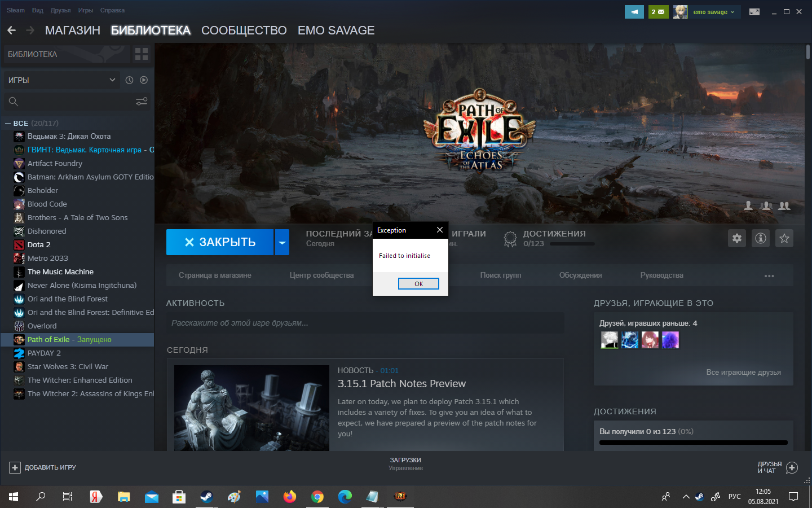Open messages via the green envelope icon
Image resolution: width=812 pixels, height=508 pixels.
pos(658,11)
